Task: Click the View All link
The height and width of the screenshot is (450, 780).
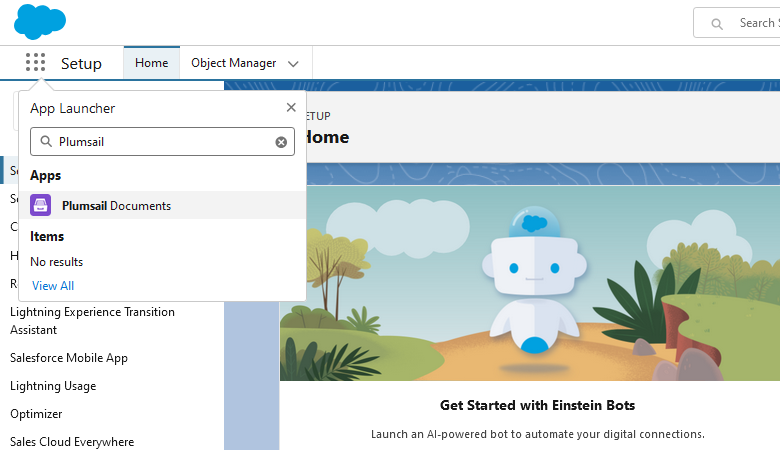Action: 53,286
